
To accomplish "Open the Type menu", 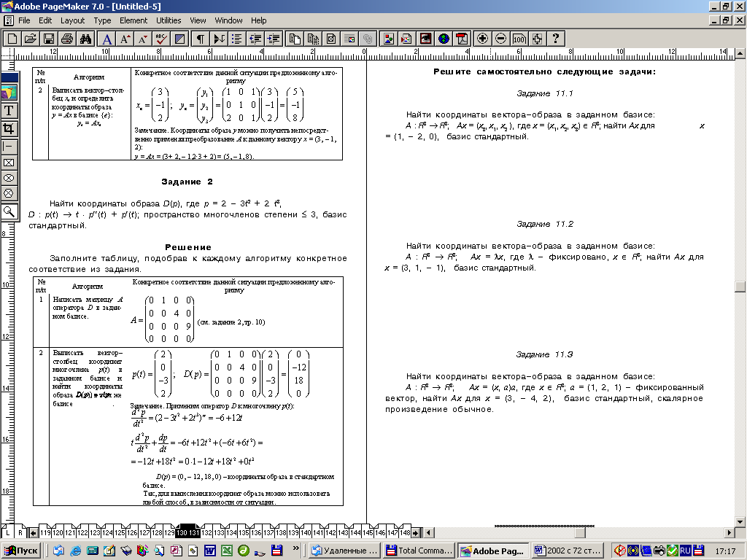I will click(x=102, y=20).
